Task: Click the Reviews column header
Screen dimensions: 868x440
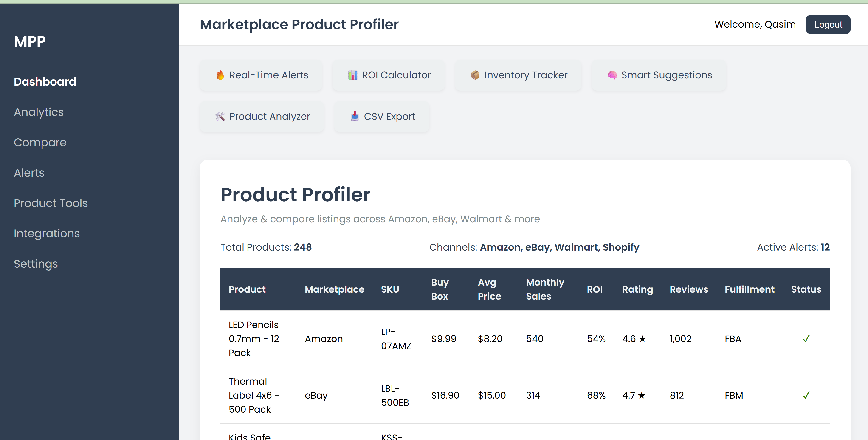Action: pyautogui.click(x=689, y=289)
